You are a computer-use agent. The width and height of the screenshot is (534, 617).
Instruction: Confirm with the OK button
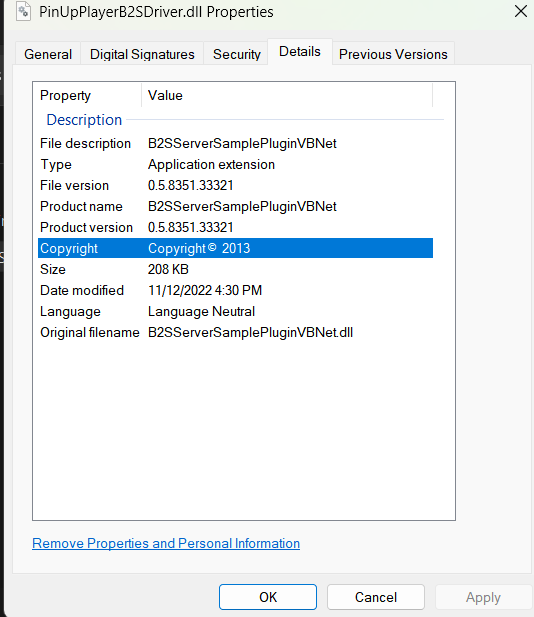(268, 597)
